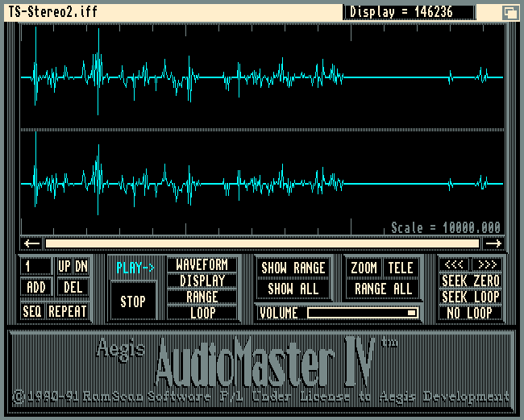The image size is (524, 420).
Task: Click the SHOW ALL button
Action: point(293,289)
